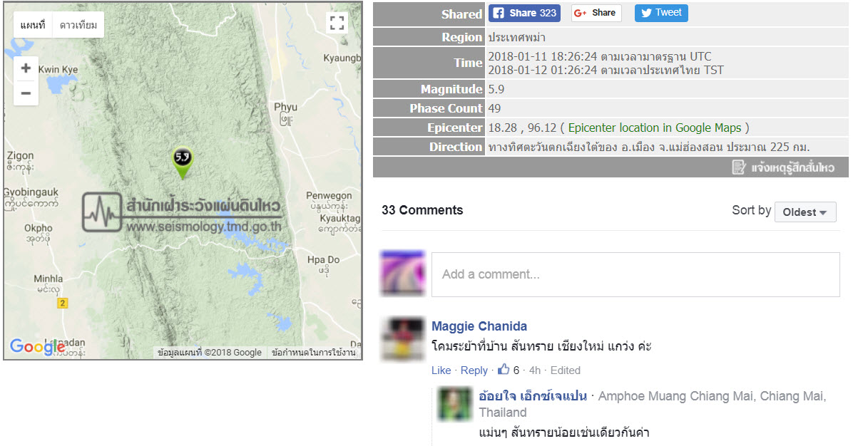Switch the map to แผนที่ view
The width and height of the screenshot is (868, 446).
[x=33, y=25]
